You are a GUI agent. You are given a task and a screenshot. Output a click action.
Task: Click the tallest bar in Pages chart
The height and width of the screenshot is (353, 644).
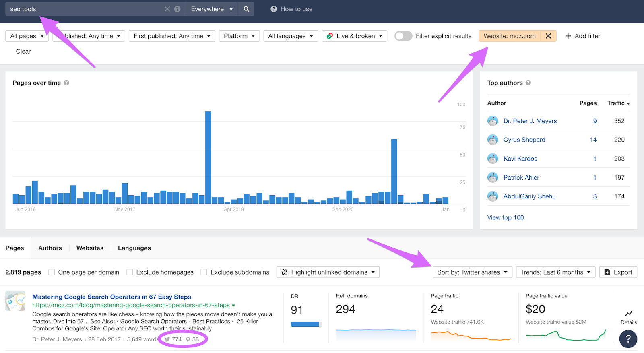(x=208, y=157)
